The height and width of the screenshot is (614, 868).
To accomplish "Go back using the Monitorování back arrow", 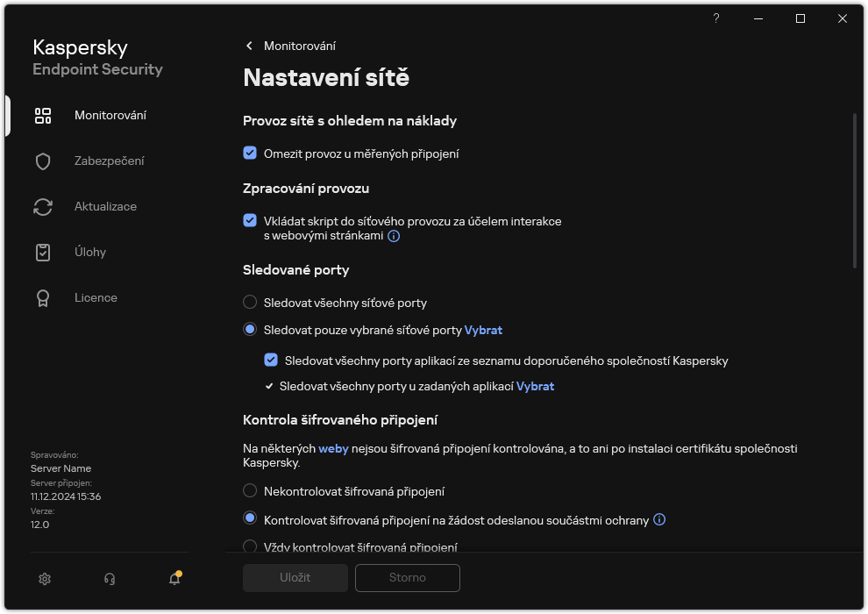I will (x=249, y=46).
